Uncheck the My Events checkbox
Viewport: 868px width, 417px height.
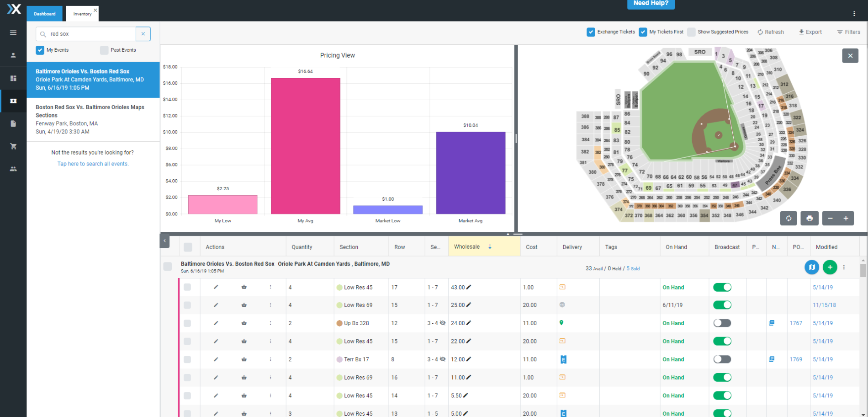40,50
